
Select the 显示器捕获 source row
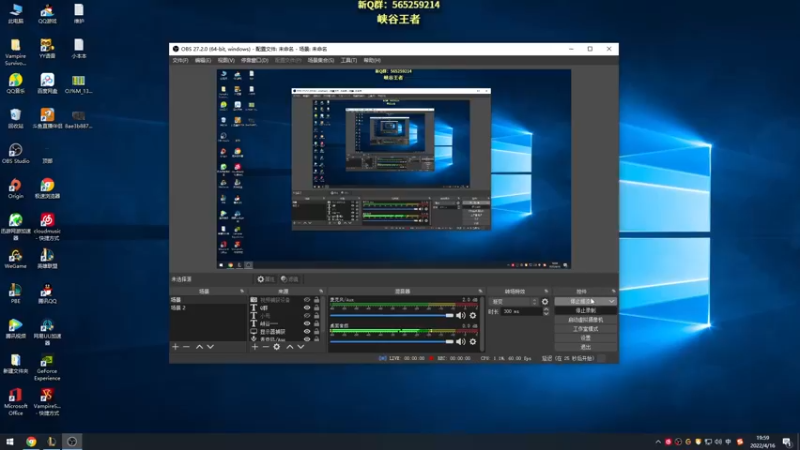tap(286, 332)
